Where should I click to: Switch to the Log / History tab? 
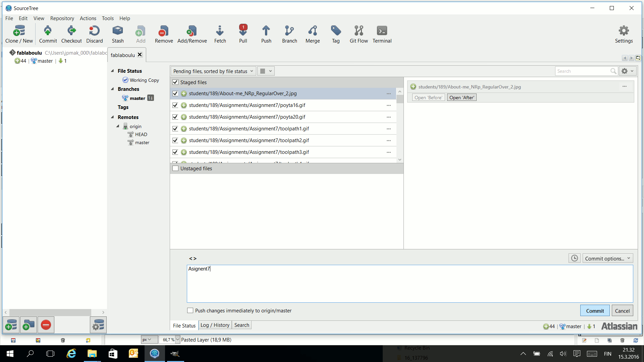coord(215,325)
